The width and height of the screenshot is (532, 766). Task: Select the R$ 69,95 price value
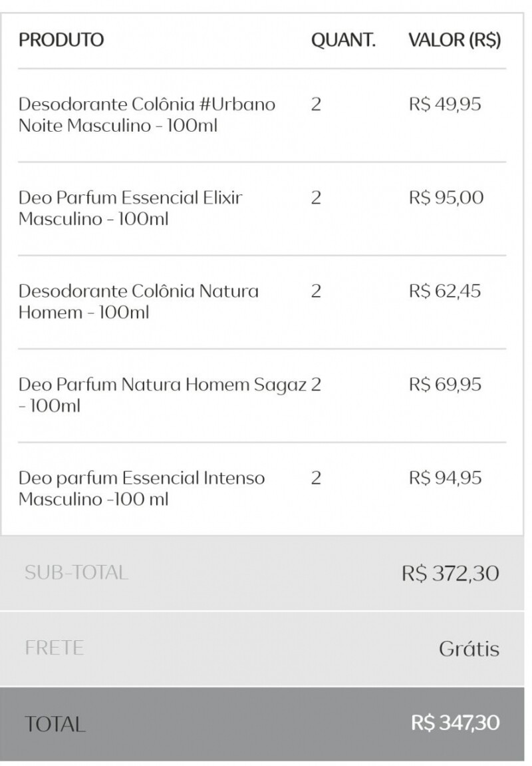(445, 385)
